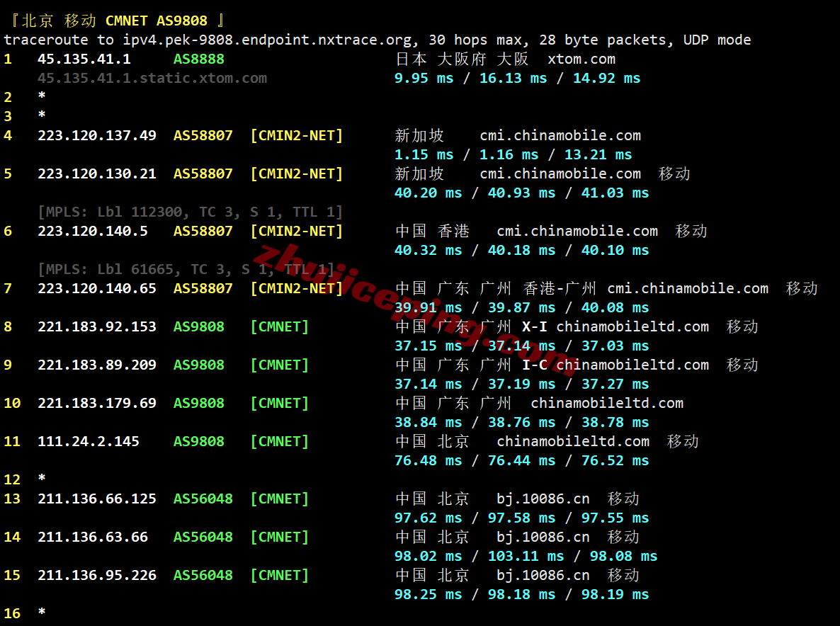Click chinamobileltd.com on the hop 10 line
Screen dimensions: 840x626
(x=607, y=403)
